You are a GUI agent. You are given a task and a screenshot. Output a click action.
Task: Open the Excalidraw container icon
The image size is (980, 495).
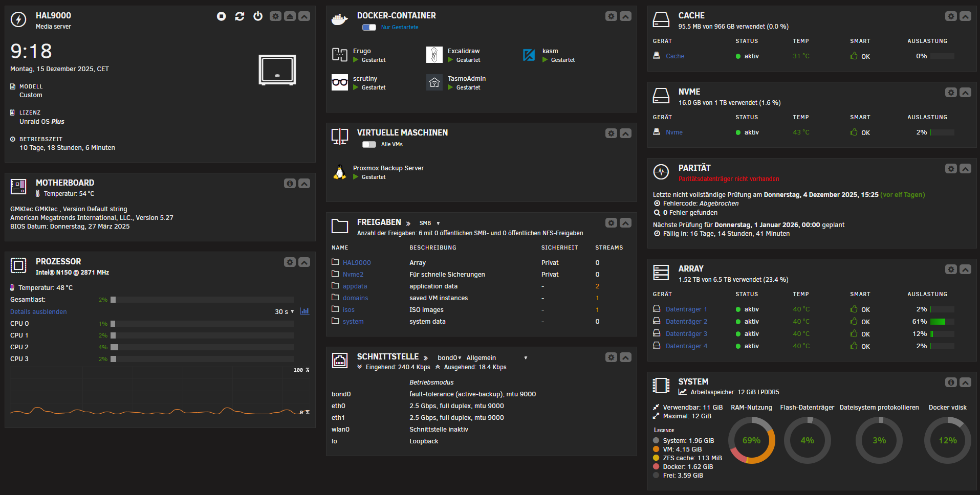coord(434,55)
